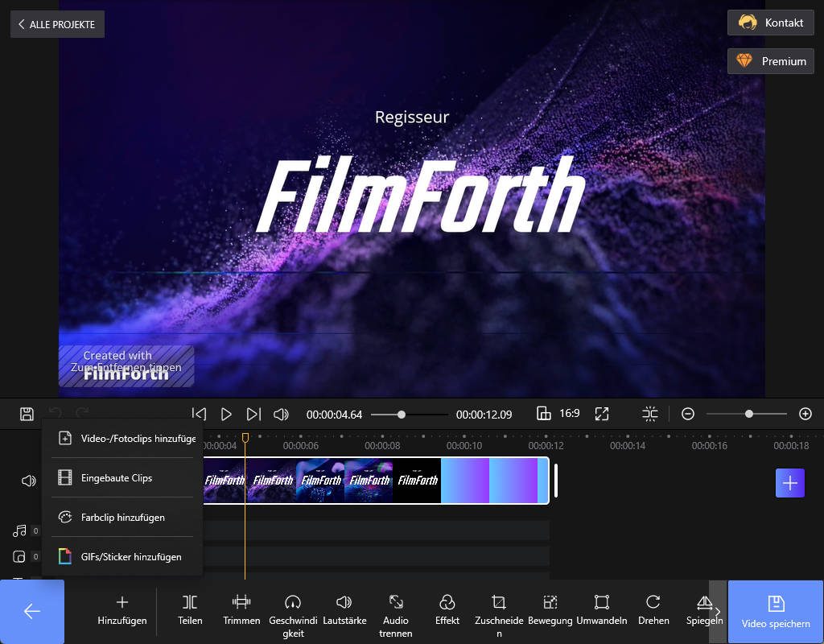824x644 pixels.
Task: Click the playback progress slider
Action: (x=409, y=415)
